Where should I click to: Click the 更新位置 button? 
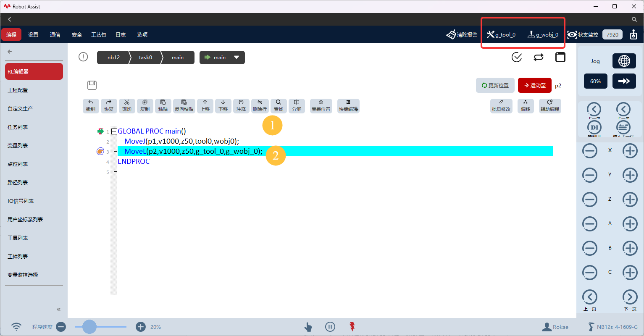pos(495,85)
